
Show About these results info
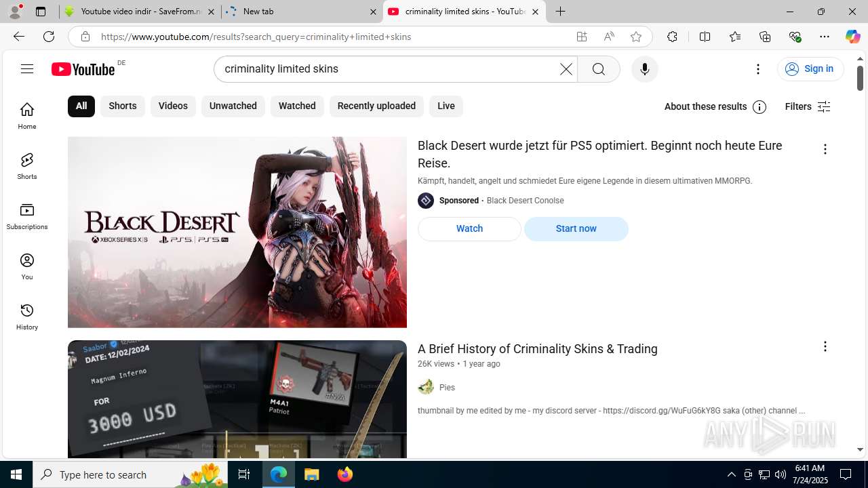pyautogui.click(x=715, y=106)
